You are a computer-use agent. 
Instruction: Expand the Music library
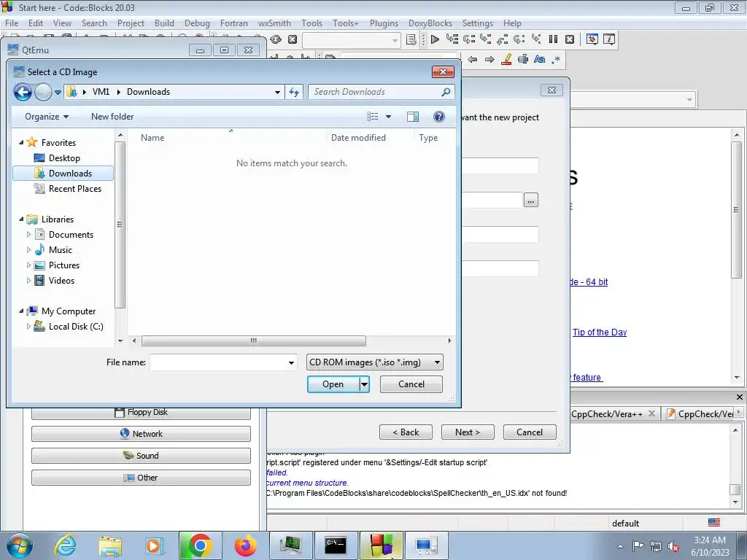[28, 249]
